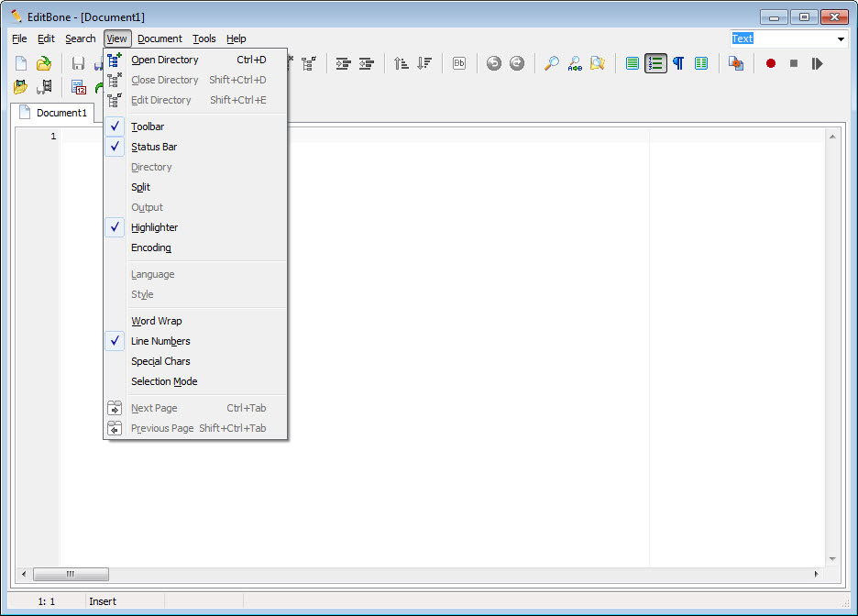Click the New Document toolbar icon
The image size is (858, 616).
(21, 63)
